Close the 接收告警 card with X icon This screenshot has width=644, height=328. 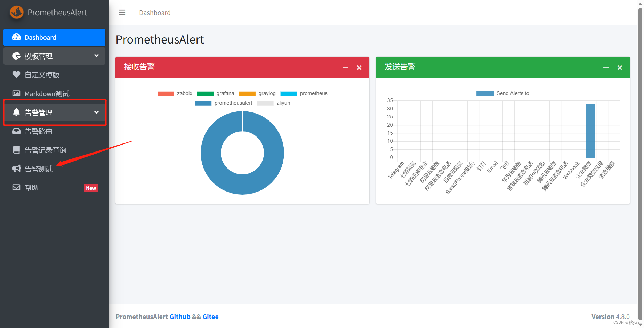[x=359, y=68]
